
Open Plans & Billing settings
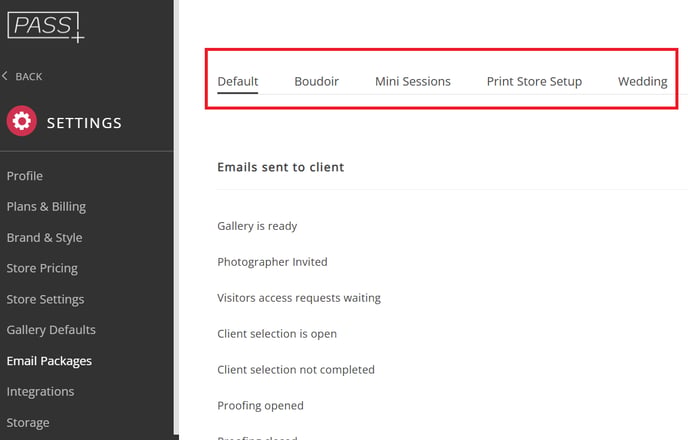pos(46,207)
